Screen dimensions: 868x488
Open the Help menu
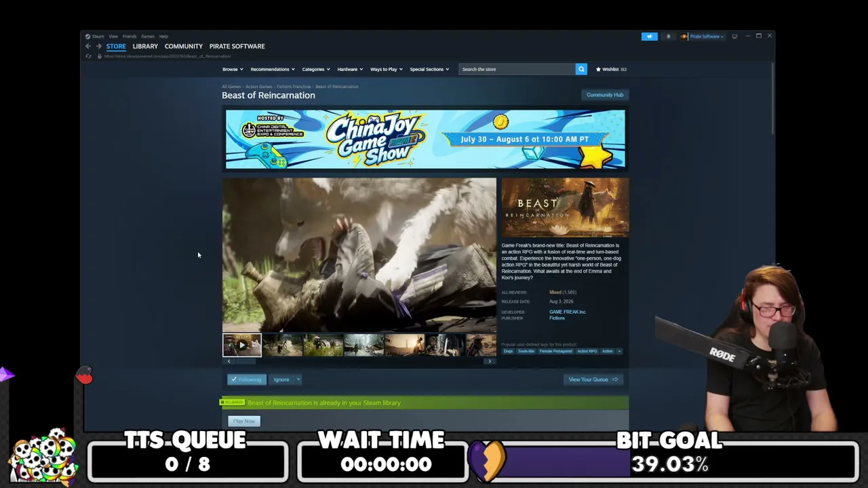(x=163, y=36)
